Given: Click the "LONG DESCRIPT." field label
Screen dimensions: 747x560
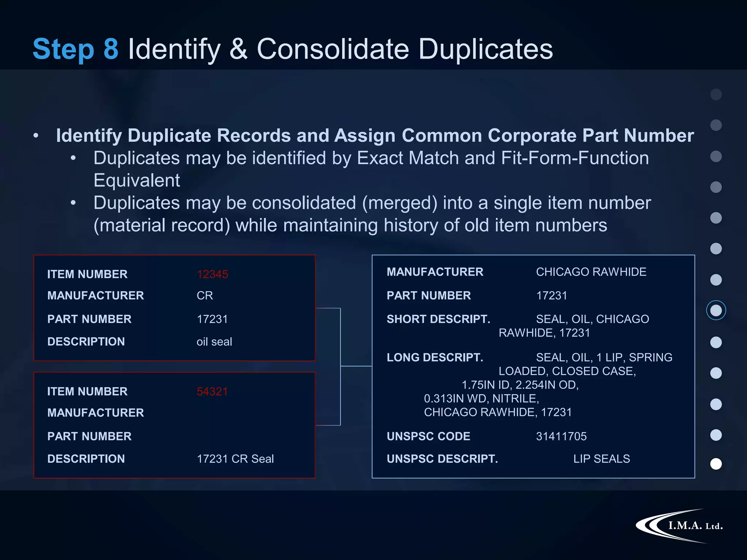Looking at the screenshot, I should point(435,357).
